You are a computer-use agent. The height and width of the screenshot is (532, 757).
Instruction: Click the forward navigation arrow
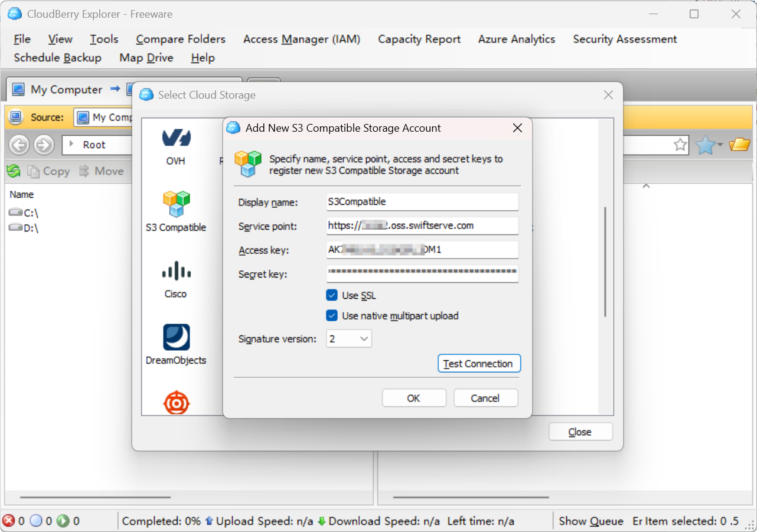44,145
